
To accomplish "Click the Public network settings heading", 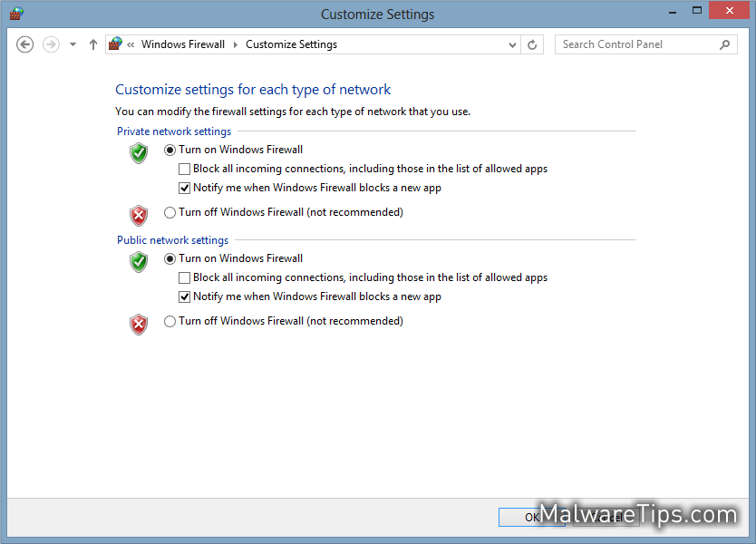I will pos(172,240).
